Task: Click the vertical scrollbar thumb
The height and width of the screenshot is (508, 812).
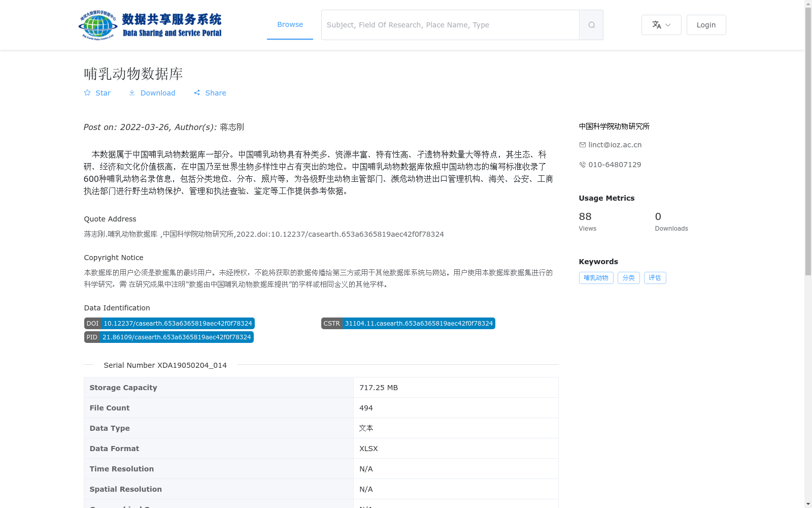Action: point(808,141)
